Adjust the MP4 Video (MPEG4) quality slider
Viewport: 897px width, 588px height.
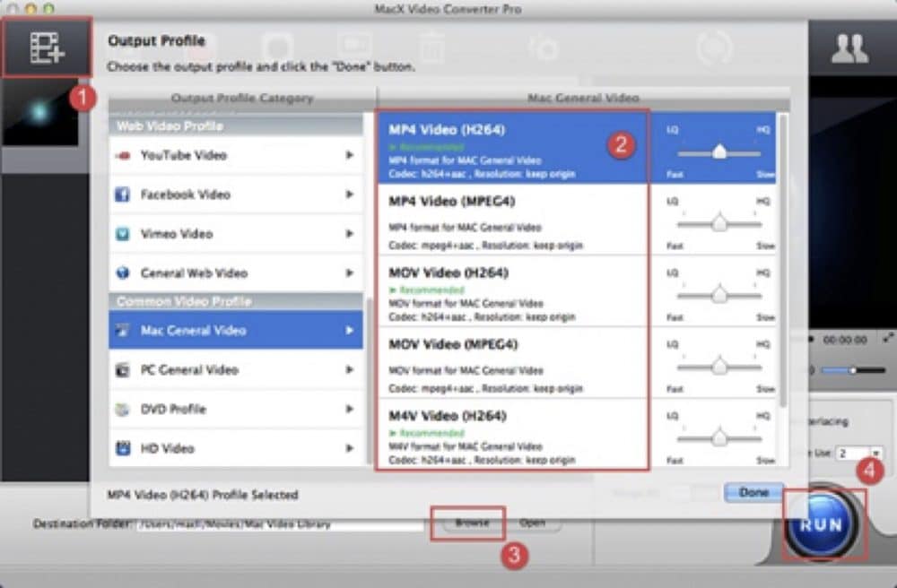coord(719,223)
